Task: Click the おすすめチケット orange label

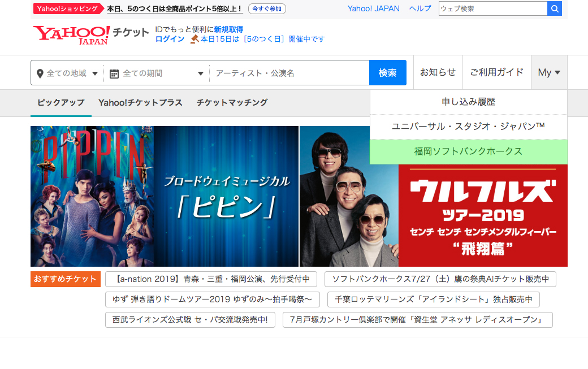Action: coord(66,279)
